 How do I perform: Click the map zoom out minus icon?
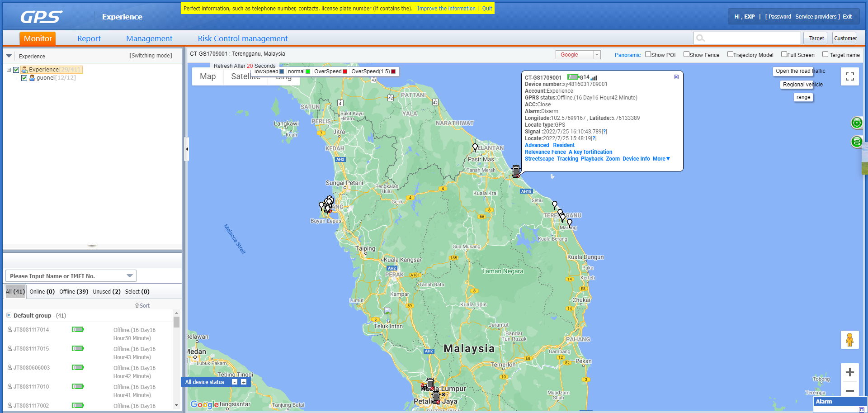849,390
